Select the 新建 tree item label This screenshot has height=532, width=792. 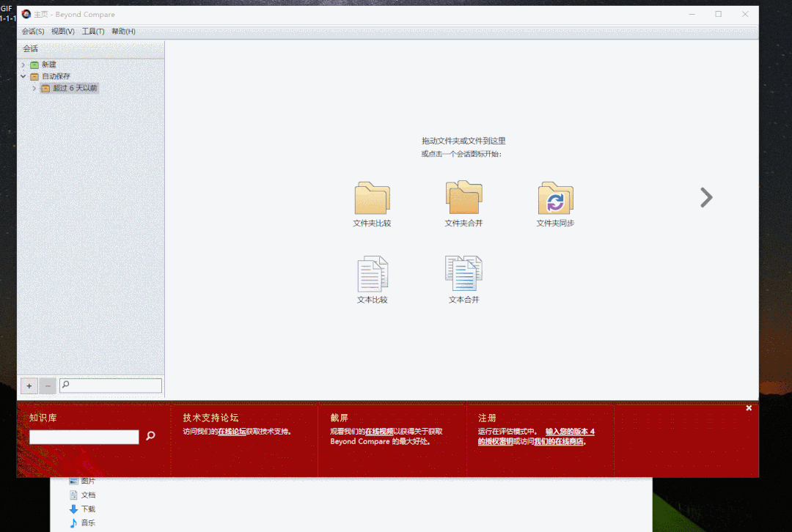[x=49, y=64]
